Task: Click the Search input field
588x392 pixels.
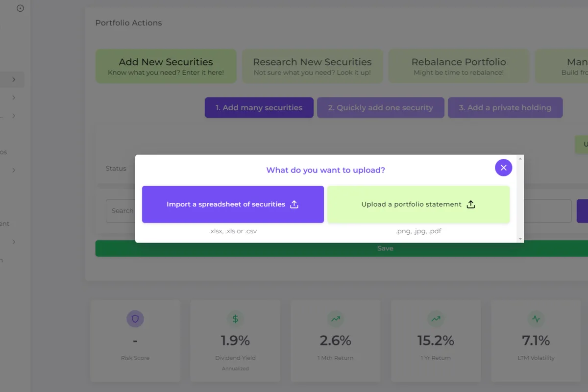Action: pos(121,211)
